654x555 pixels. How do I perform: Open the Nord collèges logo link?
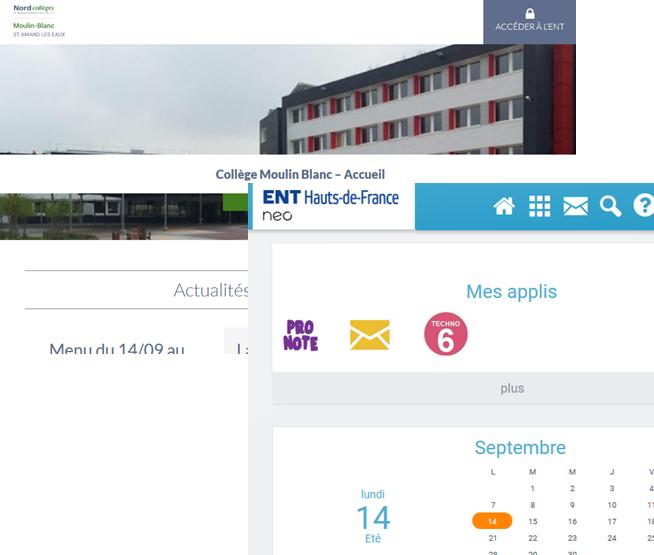(34, 9)
